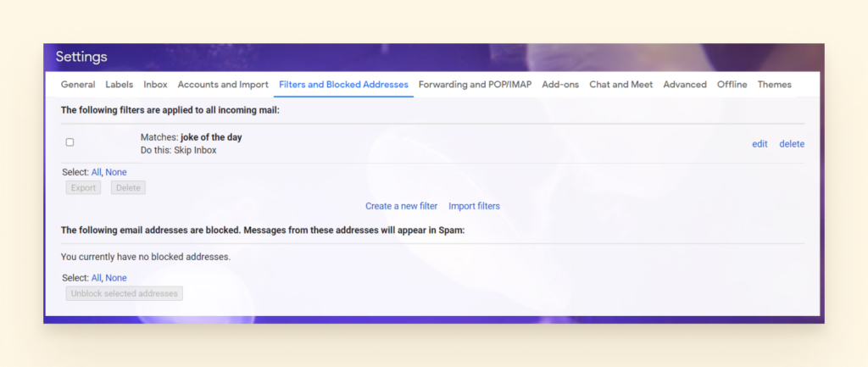
Task: Select Filters and Blocked Addresses tab
Action: click(344, 85)
